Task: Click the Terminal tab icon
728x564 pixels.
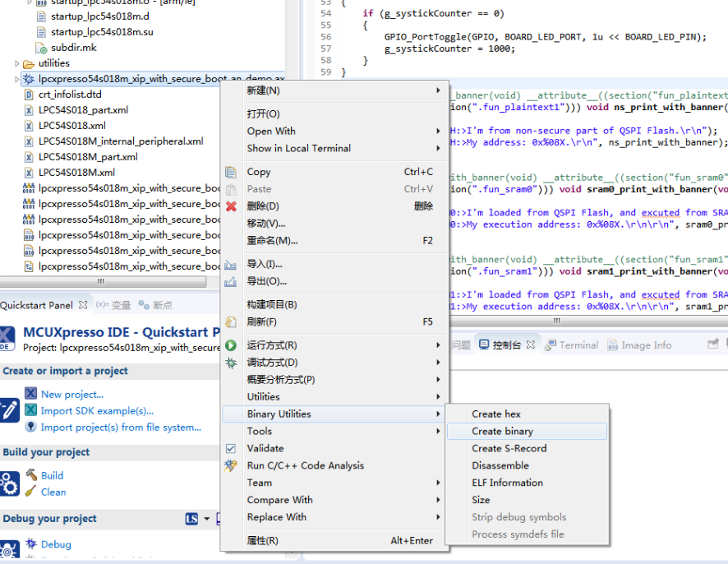Action: click(551, 345)
